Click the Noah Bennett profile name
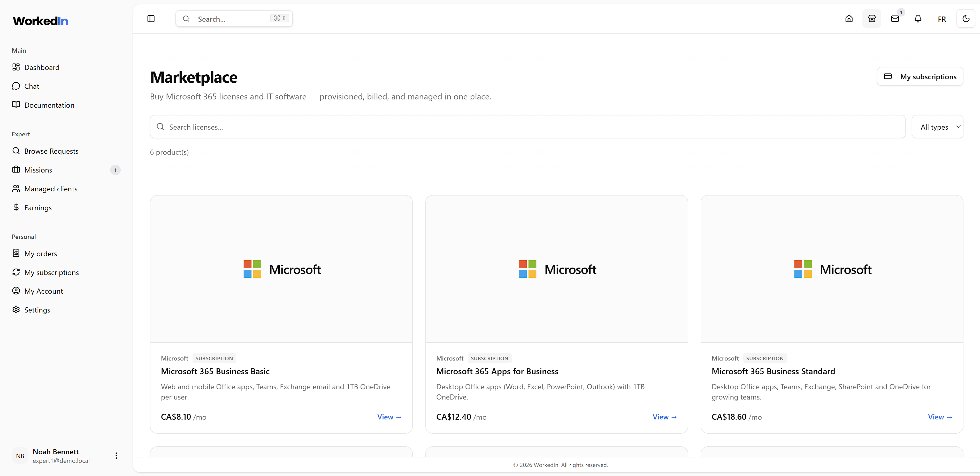The width and height of the screenshot is (980, 476). [56, 452]
